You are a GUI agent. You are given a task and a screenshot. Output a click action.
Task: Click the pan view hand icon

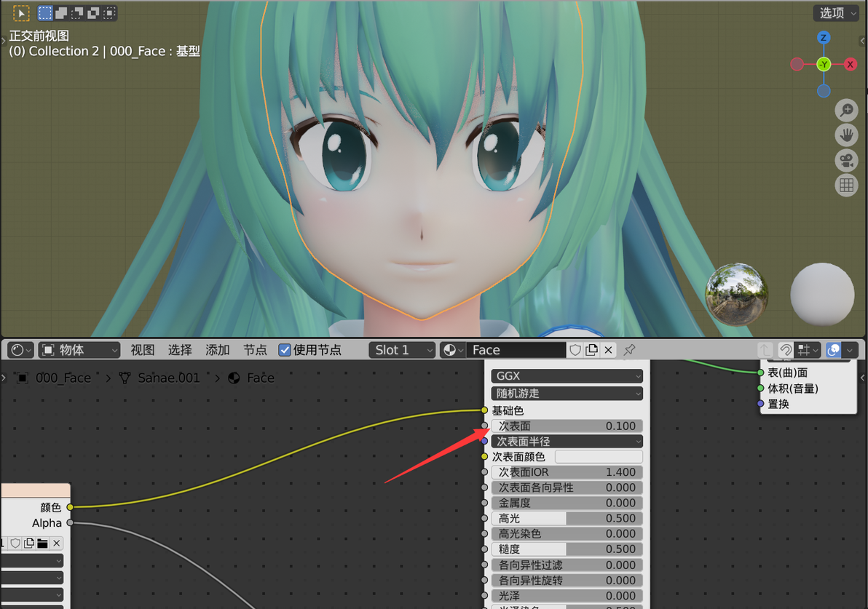pos(846,135)
